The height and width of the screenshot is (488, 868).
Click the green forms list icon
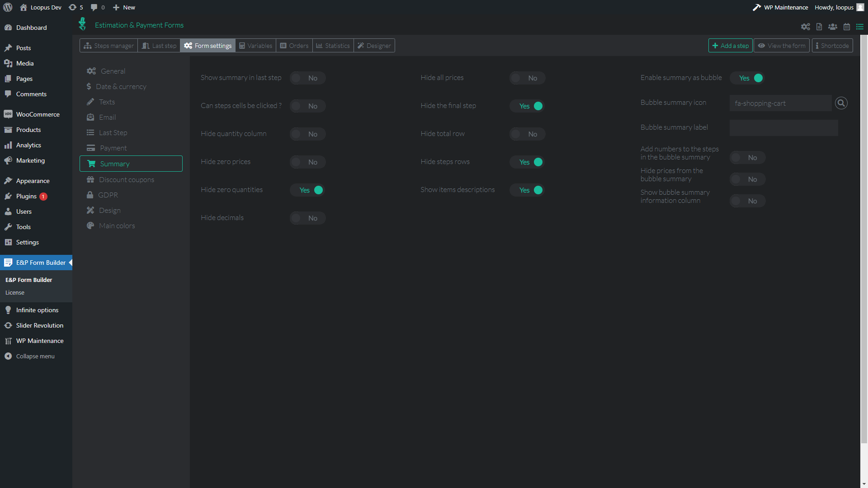click(860, 27)
